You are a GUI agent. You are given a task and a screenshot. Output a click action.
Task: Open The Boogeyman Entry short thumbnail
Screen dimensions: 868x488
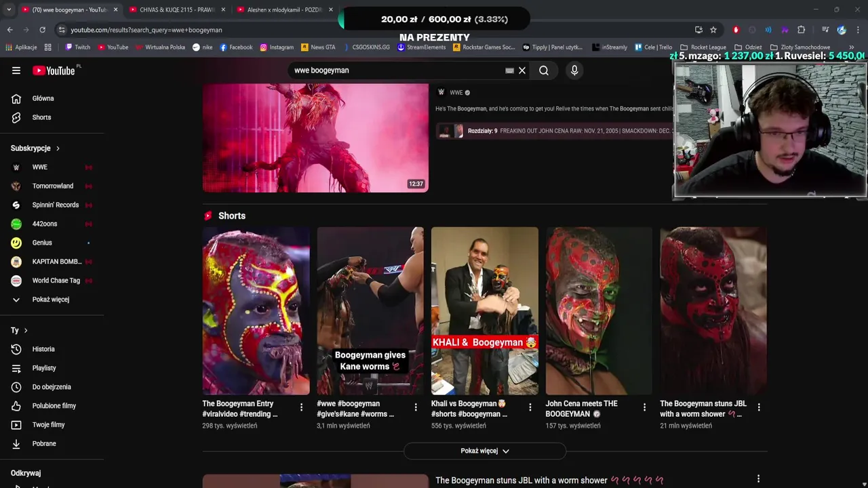tap(256, 311)
